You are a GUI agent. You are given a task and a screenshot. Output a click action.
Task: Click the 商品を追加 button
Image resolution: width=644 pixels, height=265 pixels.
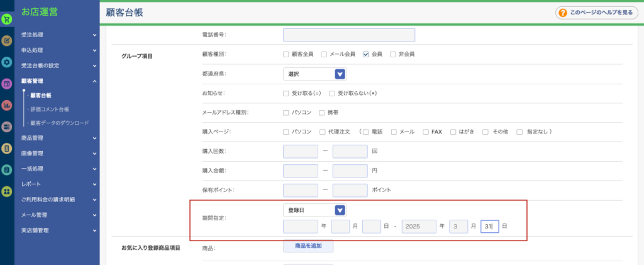pos(308,246)
